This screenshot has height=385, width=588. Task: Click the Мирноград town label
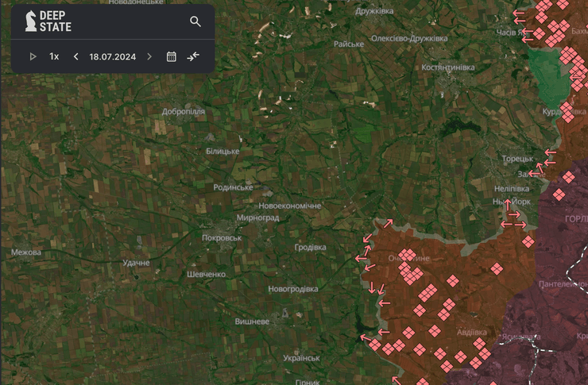(257, 218)
